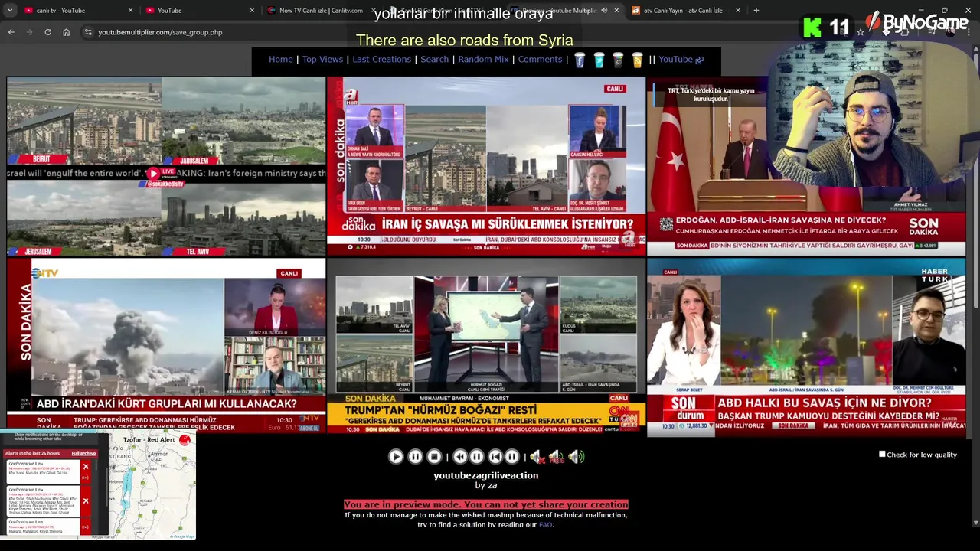This screenshot has height=551, width=980.
Task: Open the Full archive link in alerts panel
Action: pos(83,454)
